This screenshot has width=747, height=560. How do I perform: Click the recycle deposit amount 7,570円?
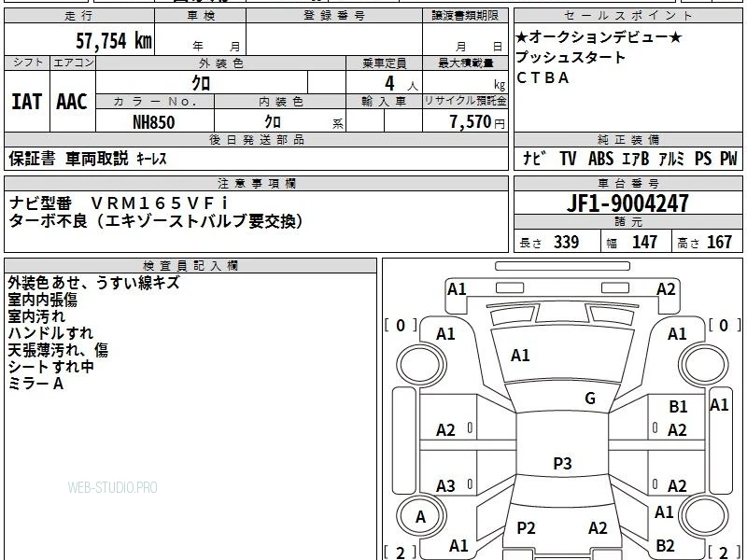(477, 122)
